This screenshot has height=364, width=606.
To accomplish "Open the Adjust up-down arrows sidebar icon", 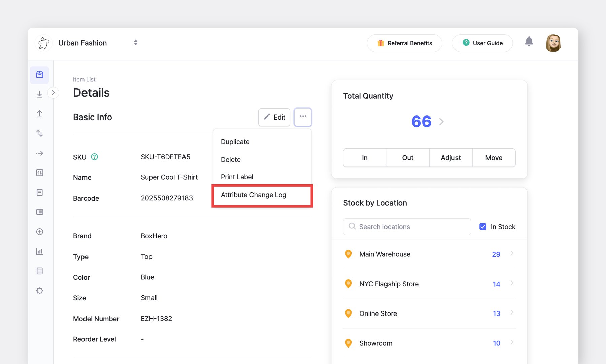I will [x=40, y=133].
